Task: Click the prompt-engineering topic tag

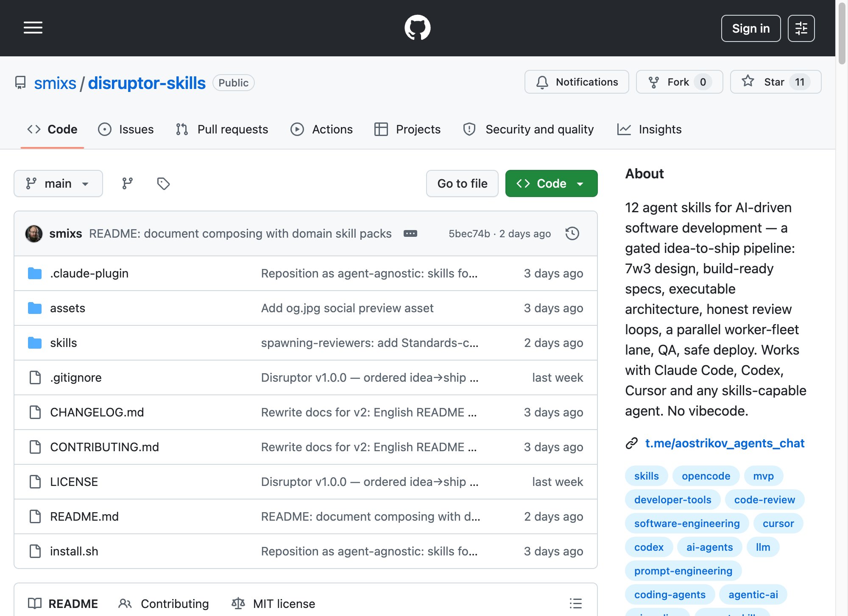Action: tap(683, 571)
